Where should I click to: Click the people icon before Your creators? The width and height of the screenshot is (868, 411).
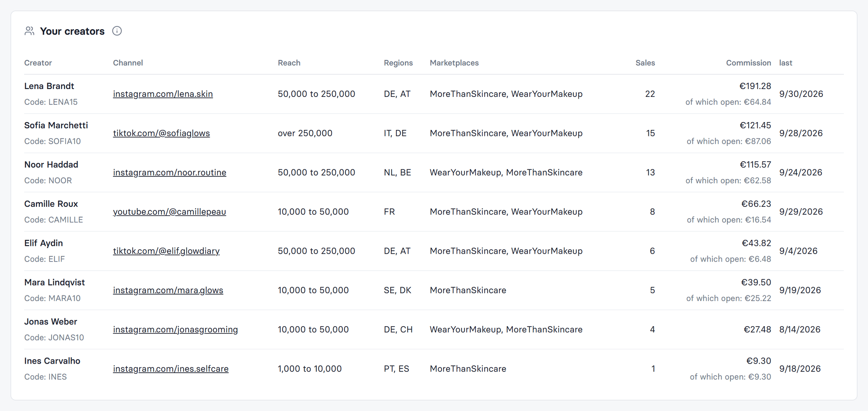point(30,31)
